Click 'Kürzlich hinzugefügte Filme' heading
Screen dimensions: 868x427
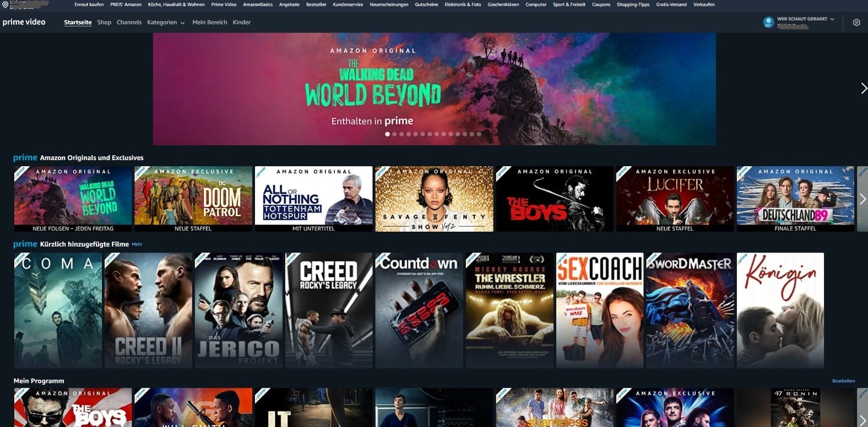click(x=84, y=244)
